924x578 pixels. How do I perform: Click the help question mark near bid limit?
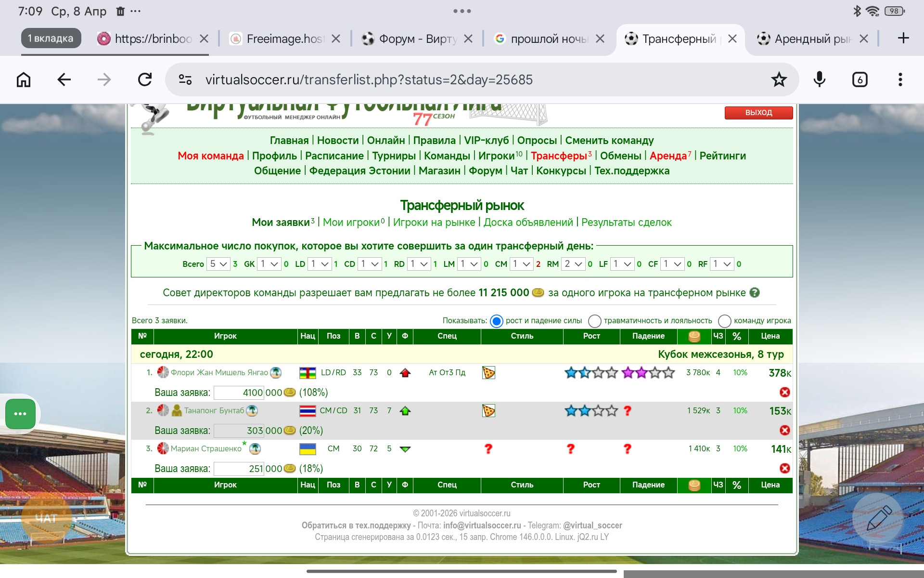click(x=755, y=293)
